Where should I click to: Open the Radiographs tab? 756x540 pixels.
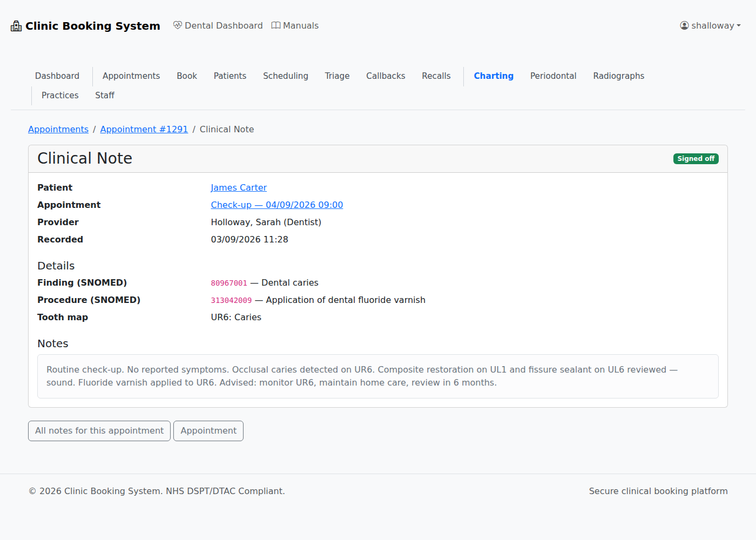pos(619,76)
